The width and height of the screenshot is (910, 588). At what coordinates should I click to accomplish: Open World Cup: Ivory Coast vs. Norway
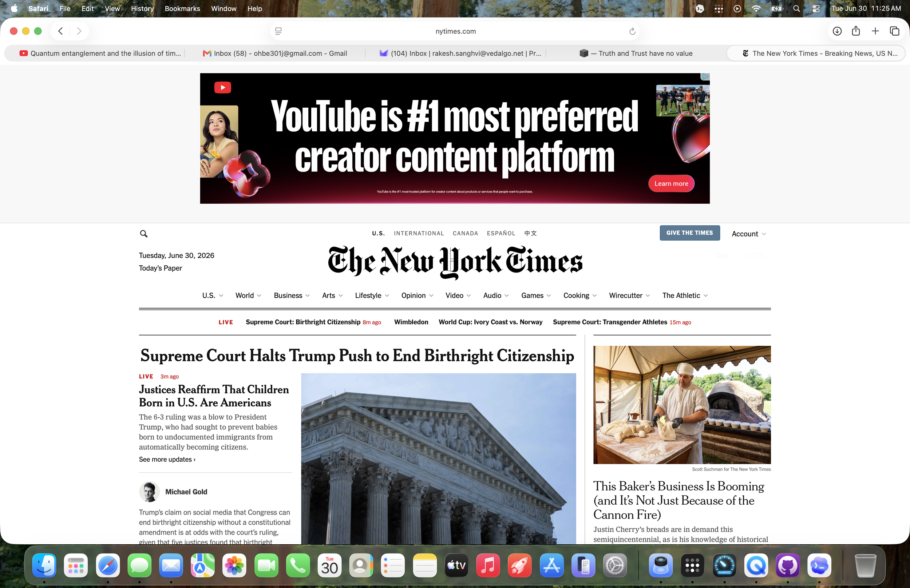pyautogui.click(x=490, y=322)
